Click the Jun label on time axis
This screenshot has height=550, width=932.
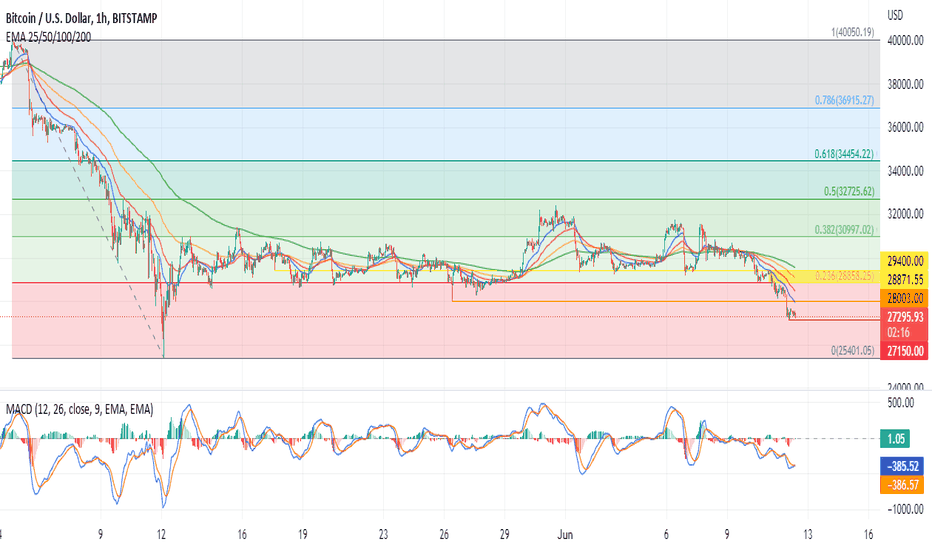(565, 535)
